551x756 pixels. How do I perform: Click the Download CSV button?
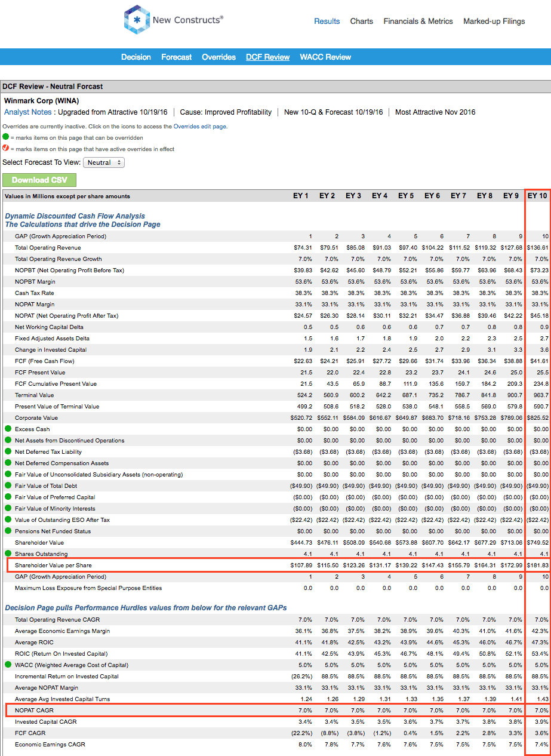[x=39, y=180]
